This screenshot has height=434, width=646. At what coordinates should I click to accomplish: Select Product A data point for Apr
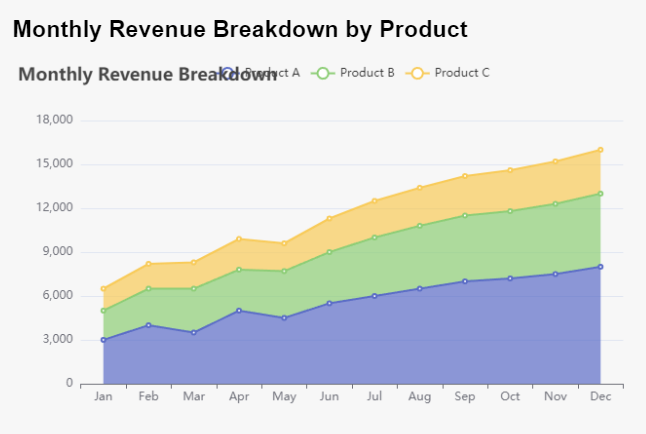(239, 311)
